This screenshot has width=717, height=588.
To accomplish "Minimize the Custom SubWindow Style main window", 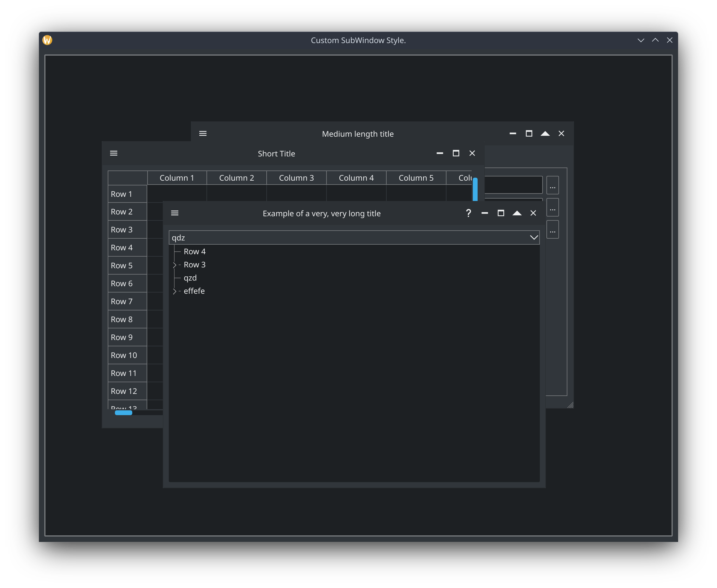I will coord(641,40).
